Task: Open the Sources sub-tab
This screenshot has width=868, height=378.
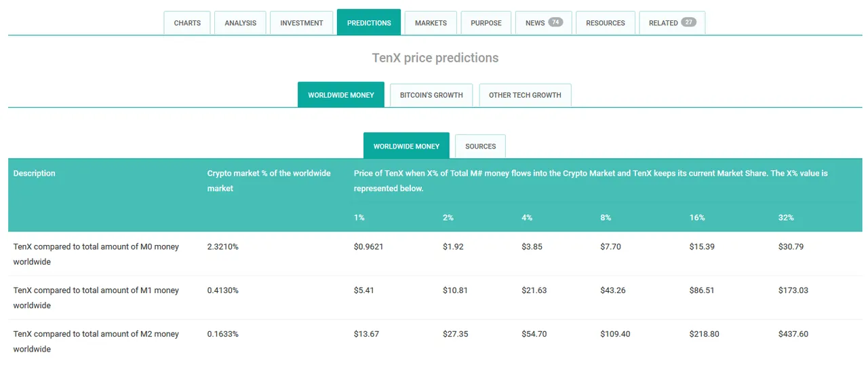Action: pyautogui.click(x=480, y=146)
